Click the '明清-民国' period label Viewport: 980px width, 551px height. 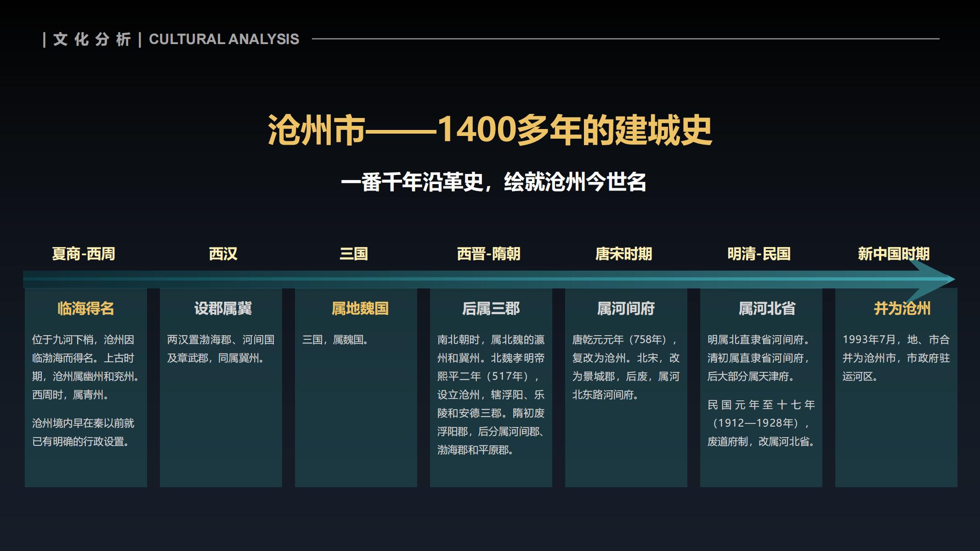coord(759,253)
